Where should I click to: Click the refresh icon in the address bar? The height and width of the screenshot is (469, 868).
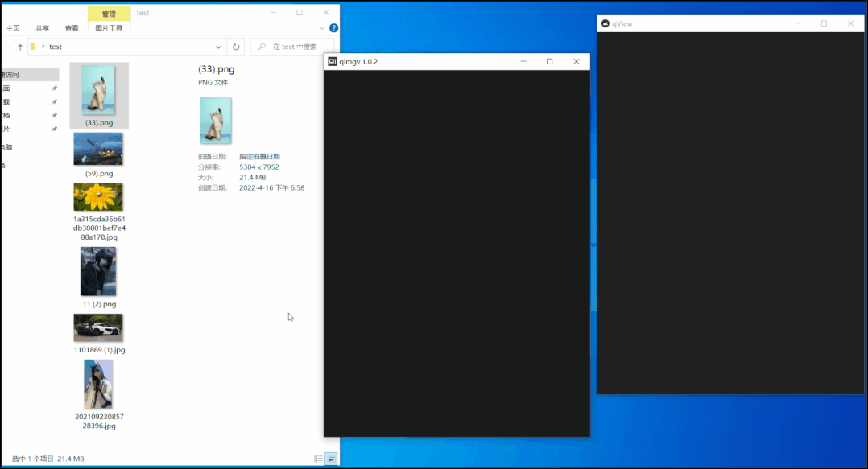[236, 47]
